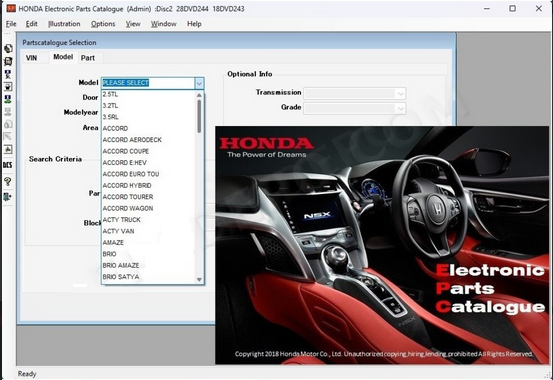Click the top icon in the left toolbar
This screenshot has width=553, height=380.
click(8, 48)
